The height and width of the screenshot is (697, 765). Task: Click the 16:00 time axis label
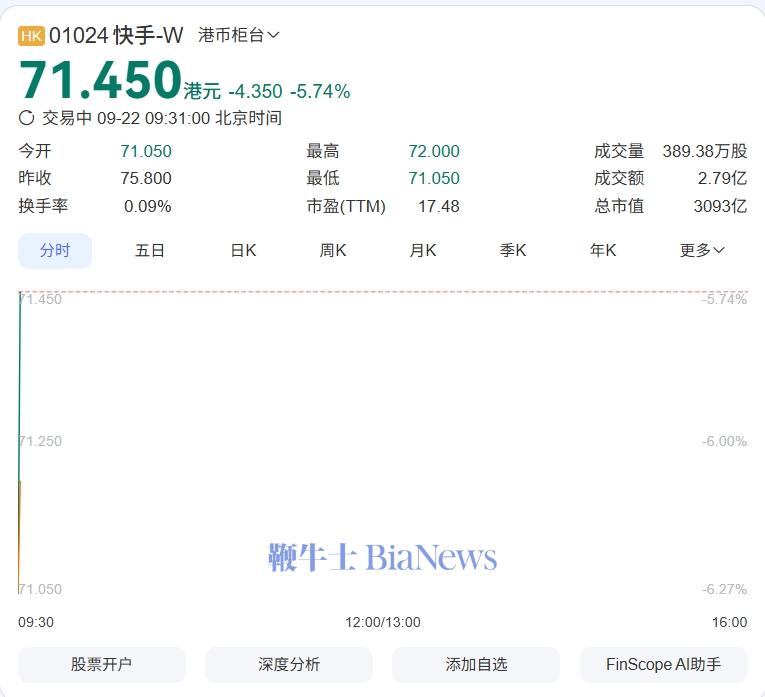pyautogui.click(x=729, y=622)
